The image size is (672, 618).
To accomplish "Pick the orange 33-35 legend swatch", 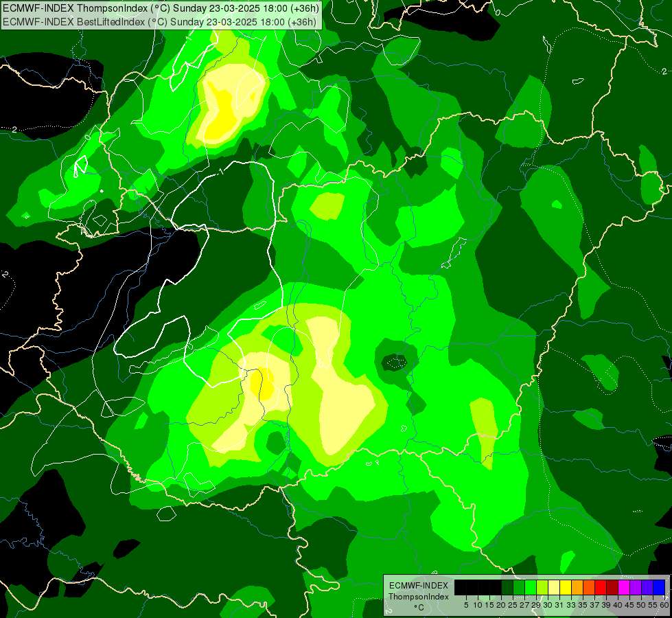I will (x=577, y=587).
